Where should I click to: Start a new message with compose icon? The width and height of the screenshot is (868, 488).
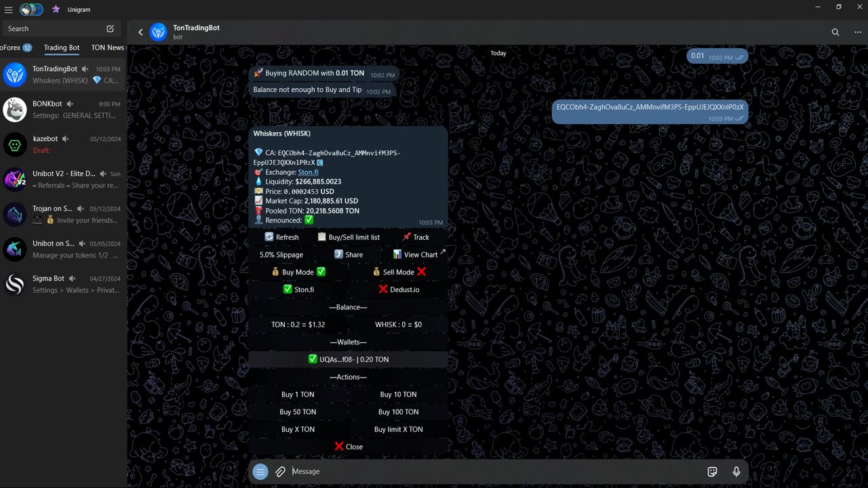point(110,28)
